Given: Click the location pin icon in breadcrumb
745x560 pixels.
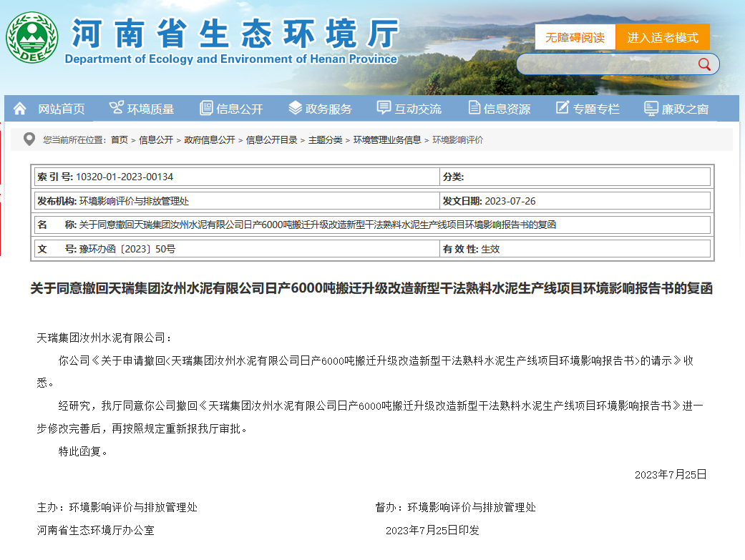Looking at the screenshot, I should [x=29, y=139].
